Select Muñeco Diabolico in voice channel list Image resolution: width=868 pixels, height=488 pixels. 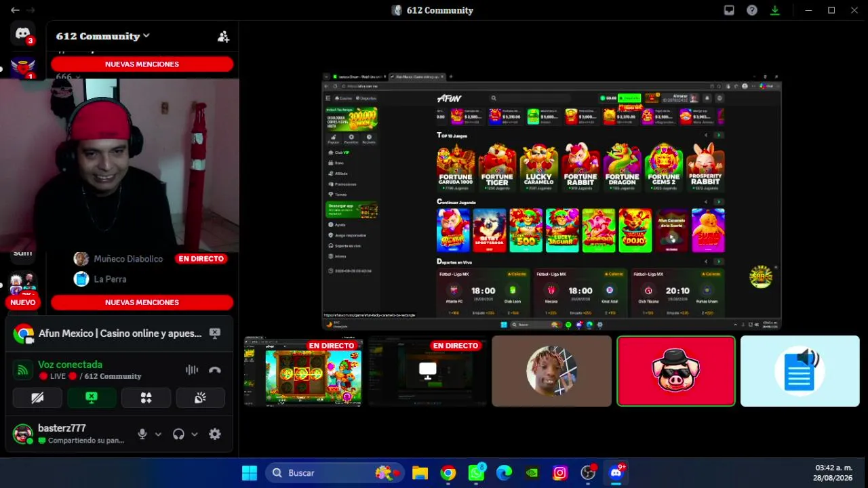(x=128, y=259)
